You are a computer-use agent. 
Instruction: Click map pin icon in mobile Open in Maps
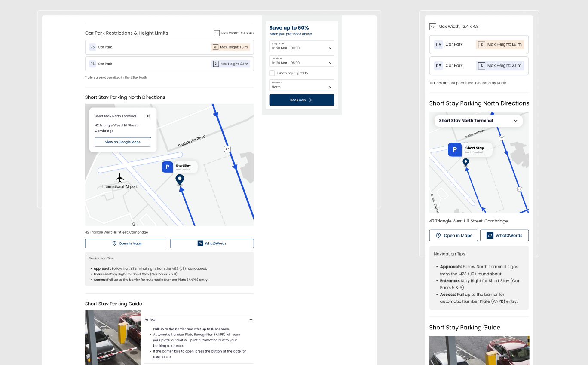click(438, 235)
